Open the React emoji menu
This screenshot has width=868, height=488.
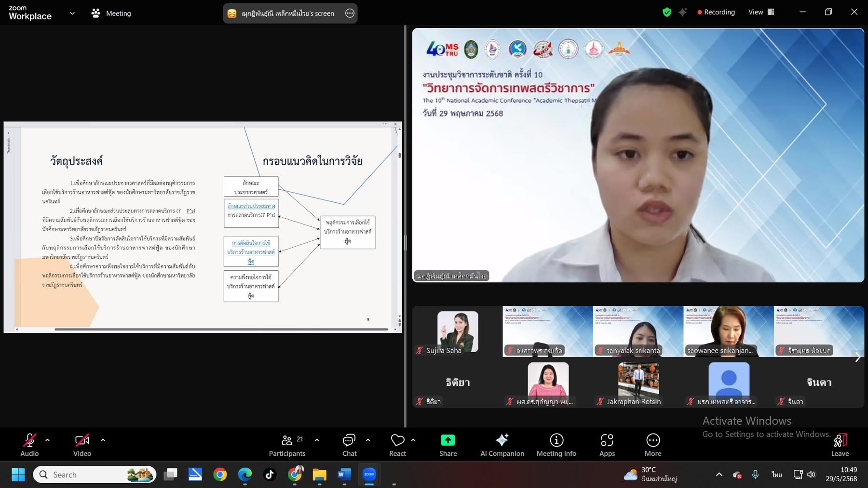tap(397, 445)
